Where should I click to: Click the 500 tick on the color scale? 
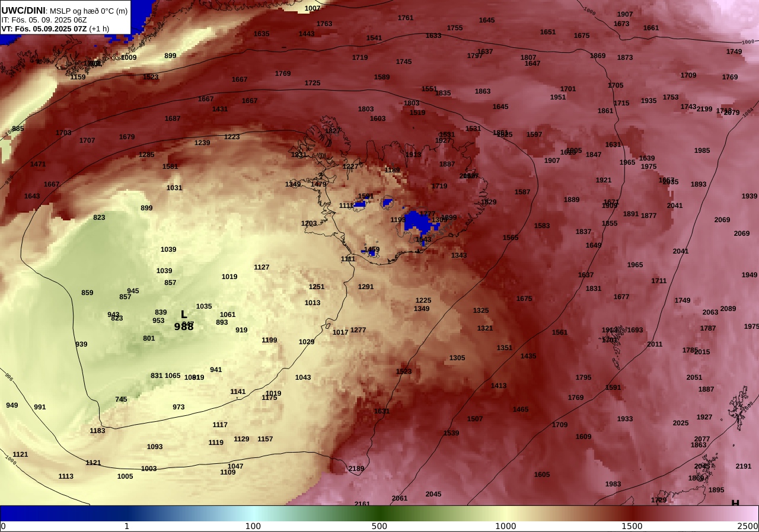(379, 526)
